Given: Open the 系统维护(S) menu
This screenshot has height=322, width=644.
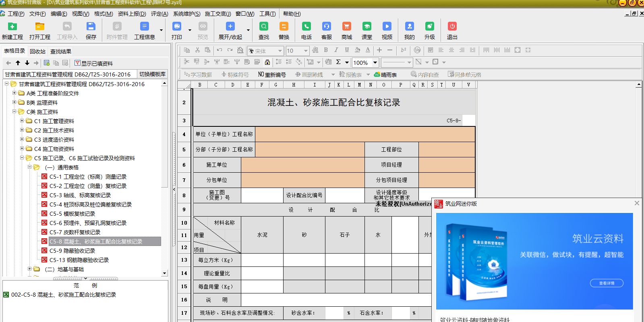Looking at the screenshot, I should pos(186,14).
